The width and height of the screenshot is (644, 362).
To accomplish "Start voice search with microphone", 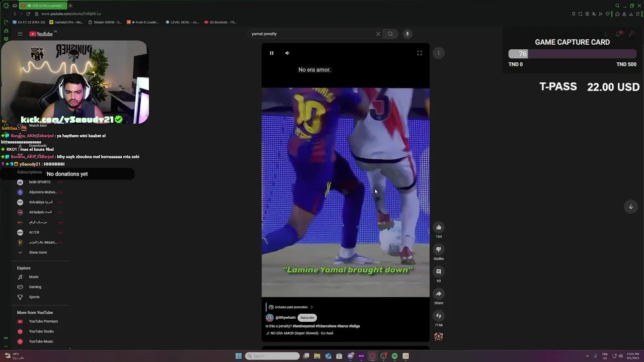I will point(408,34).
